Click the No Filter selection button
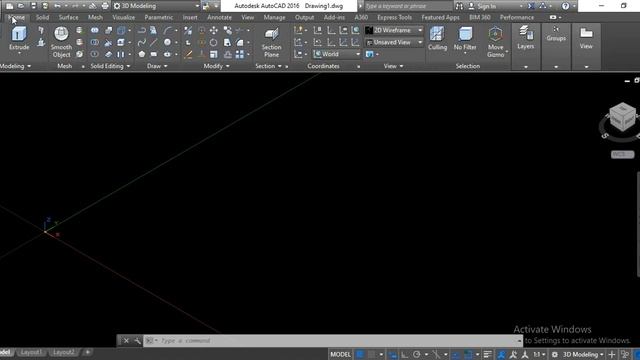Screen dimensions: 640x360 click(465, 39)
